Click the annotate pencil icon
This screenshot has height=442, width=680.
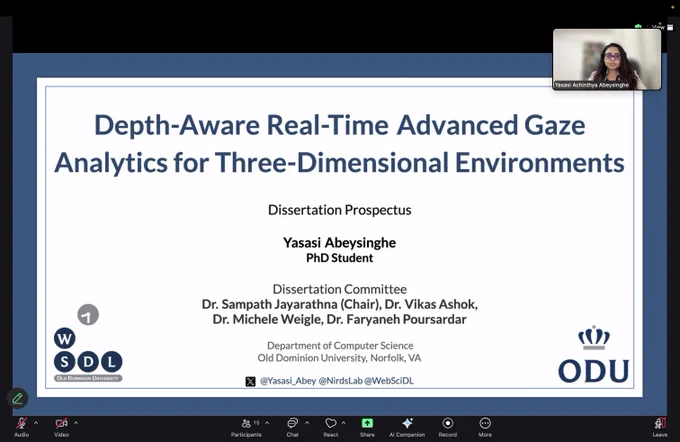point(17,398)
